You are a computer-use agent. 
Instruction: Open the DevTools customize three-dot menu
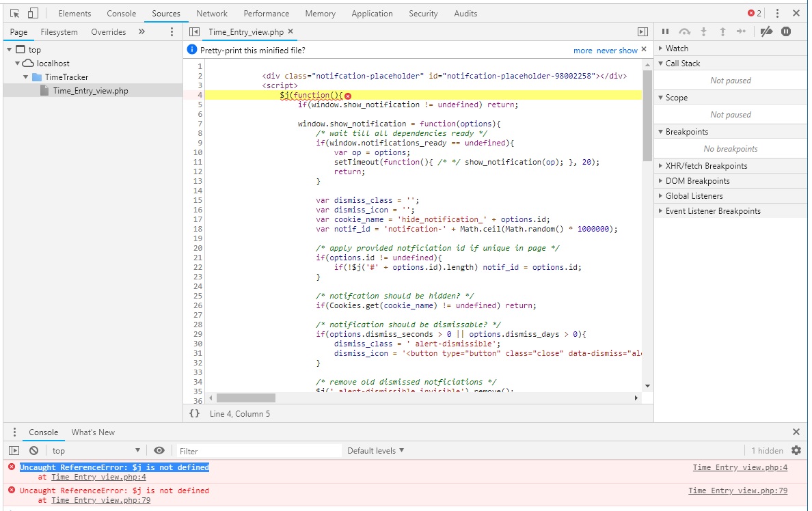point(776,14)
